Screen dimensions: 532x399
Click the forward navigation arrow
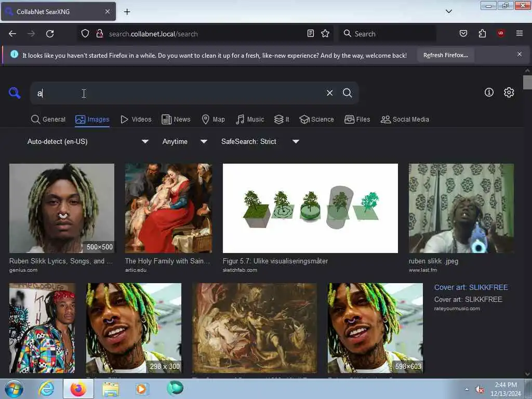tap(31, 34)
